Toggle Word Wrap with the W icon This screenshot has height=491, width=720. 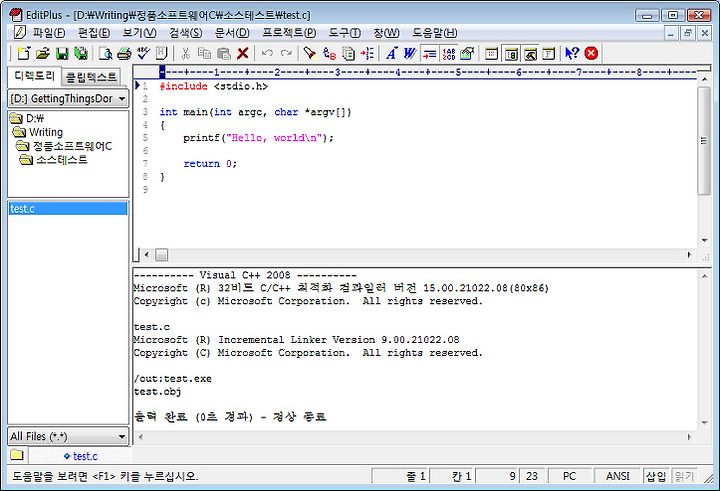coord(410,54)
